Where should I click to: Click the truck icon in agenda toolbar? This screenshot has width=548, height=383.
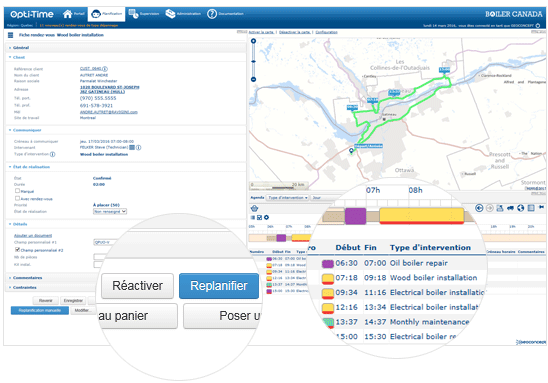pyautogui.click(x=510, y=208)
